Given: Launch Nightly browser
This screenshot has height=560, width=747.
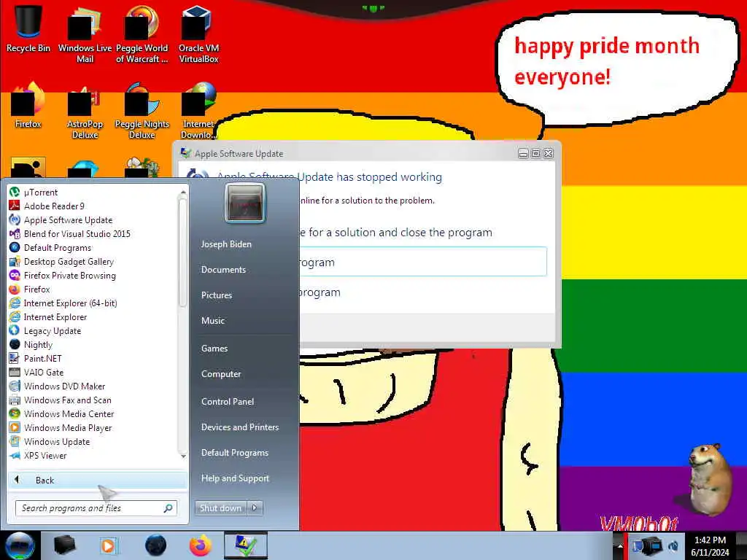Looking at the screenshot, I should [x=38, y=345].
